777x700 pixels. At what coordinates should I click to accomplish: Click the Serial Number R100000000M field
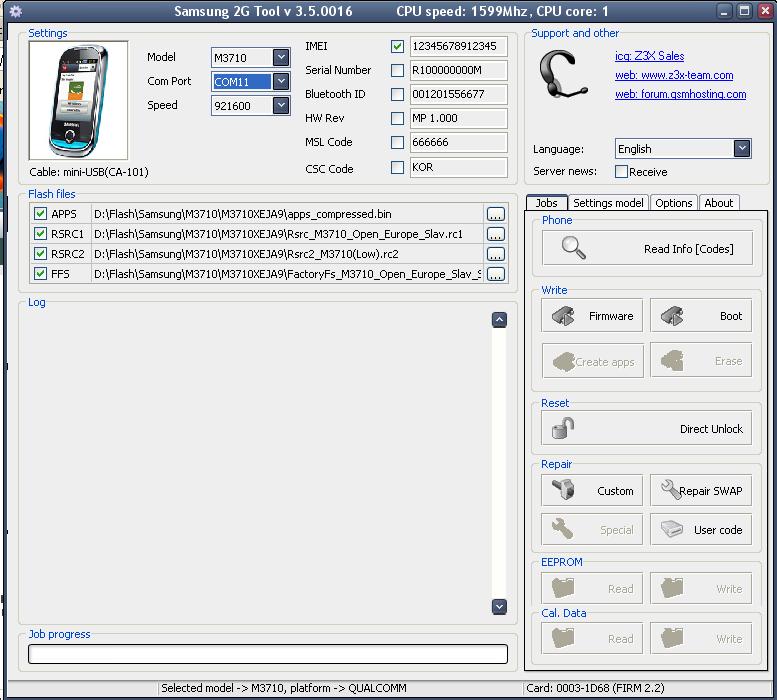(x=458, y=70)
